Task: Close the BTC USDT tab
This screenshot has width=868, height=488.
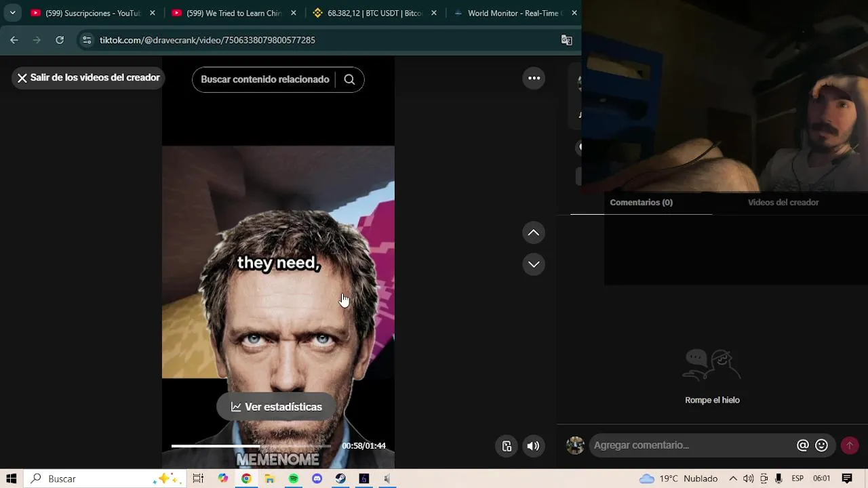Action: pos(434,13)
